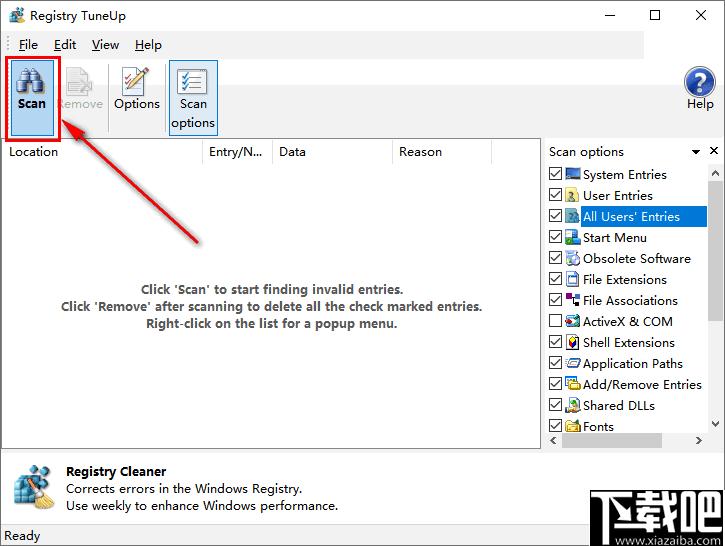Uncheck the Add/Remove Entries checkbox

tap(555, 384)
